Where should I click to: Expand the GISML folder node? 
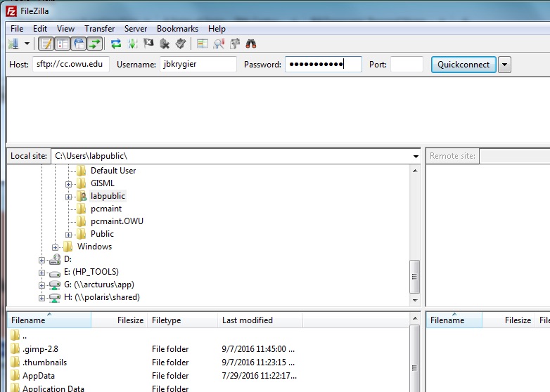point(68,184)
